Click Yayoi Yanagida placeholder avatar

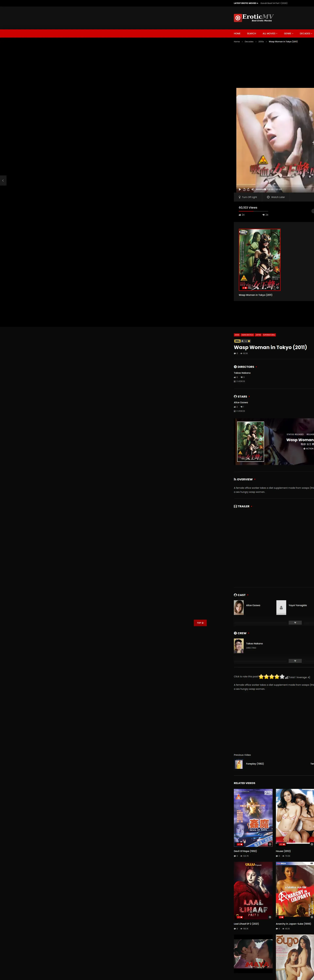tap(281, 608)
